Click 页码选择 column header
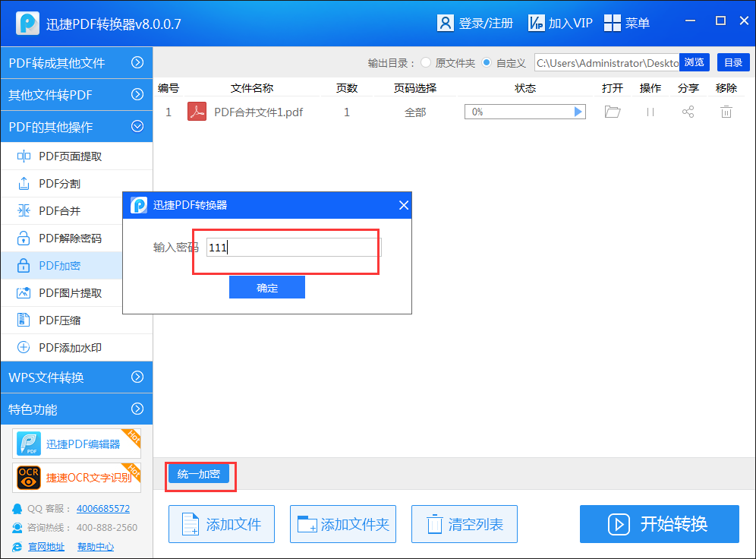 (x=415, y=88)
